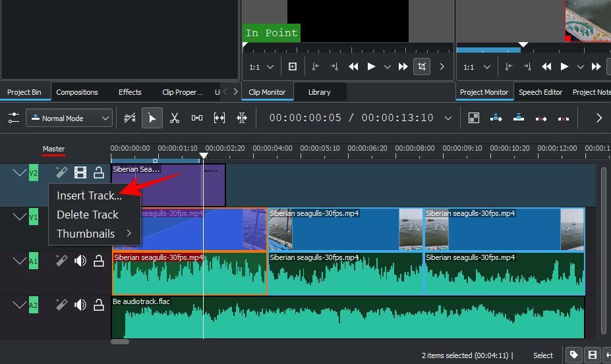611x364 pixels.
Task: Click the Master button above tracks
Action: click(54, 149)
